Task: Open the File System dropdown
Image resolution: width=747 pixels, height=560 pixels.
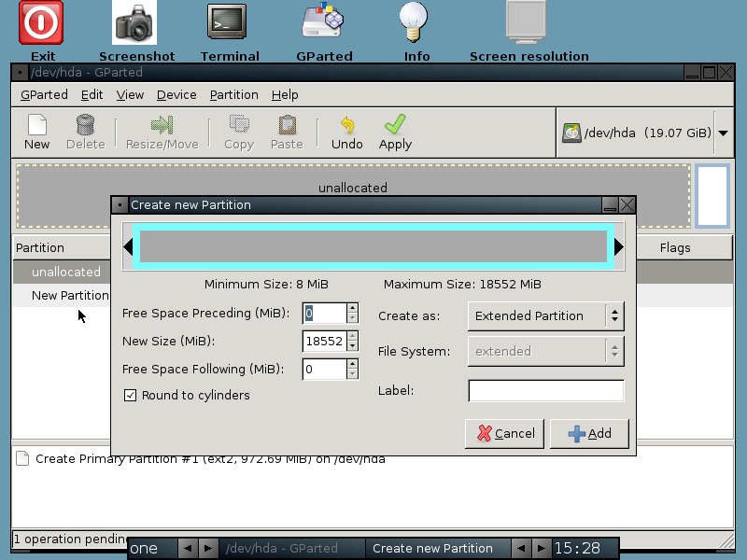Action: click(x=546, y=351)
